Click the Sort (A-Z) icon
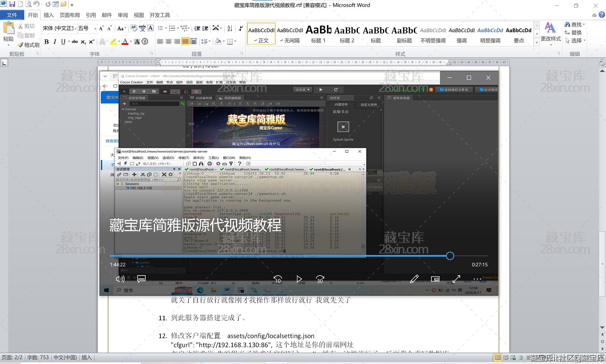 pos(230,28)
